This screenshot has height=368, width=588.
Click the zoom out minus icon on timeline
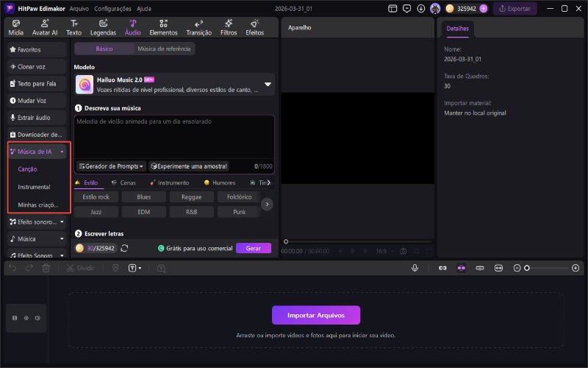517,268
